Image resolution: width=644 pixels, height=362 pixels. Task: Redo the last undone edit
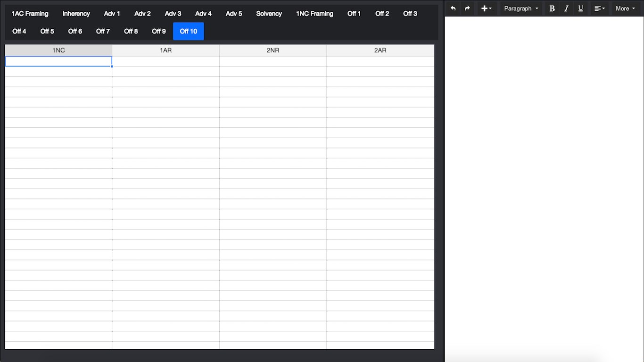(467, 8)
